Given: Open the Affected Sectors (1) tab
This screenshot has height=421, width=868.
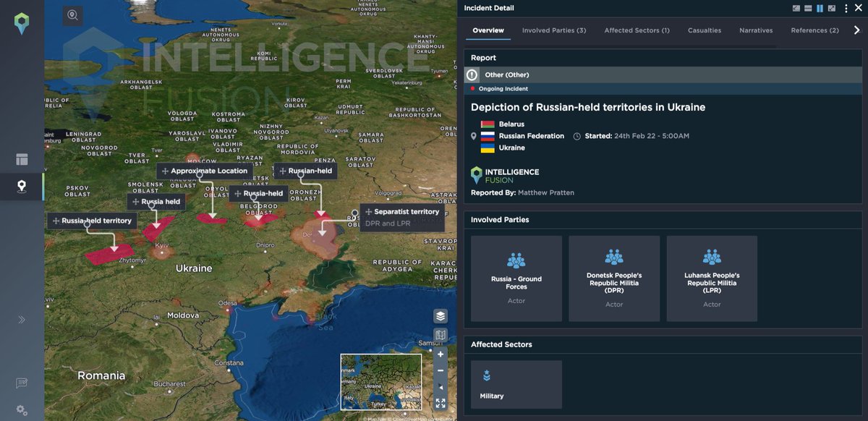Looking at the screenshot, I should (x=637, y=30).
